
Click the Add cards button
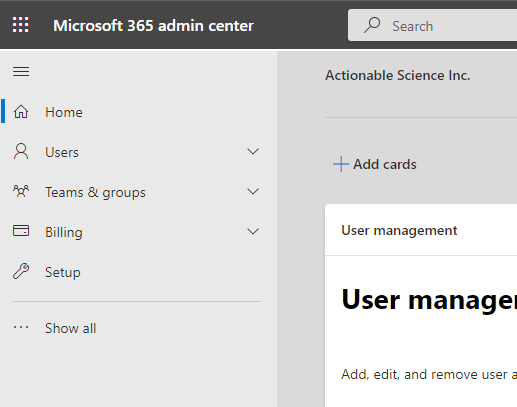point(375,164)
